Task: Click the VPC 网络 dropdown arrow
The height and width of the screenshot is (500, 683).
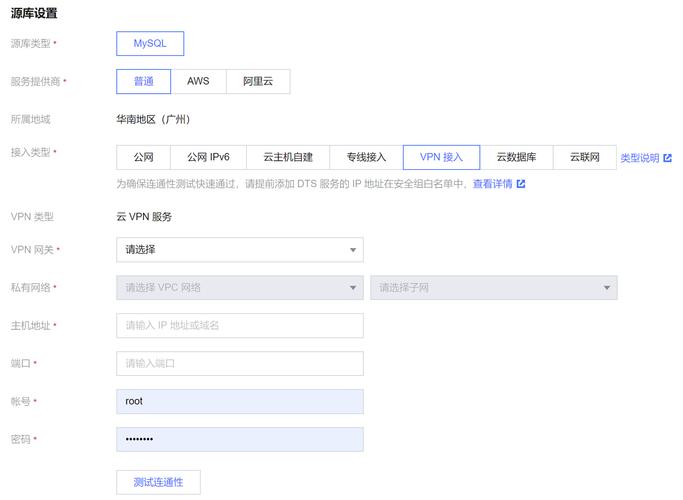Action: [x=353, y=288]
